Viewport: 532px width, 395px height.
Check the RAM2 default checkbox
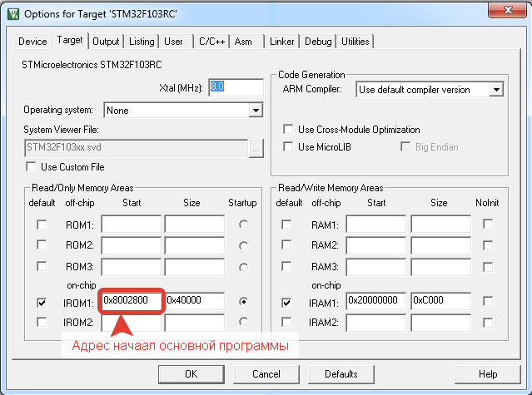click(x=286, y=244)
